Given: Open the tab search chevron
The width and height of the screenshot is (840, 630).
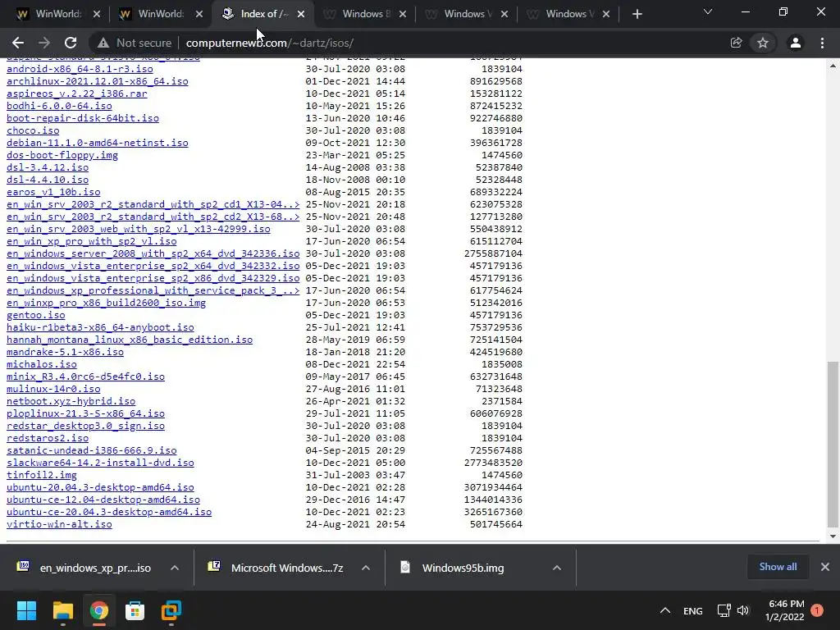Looking at the screenshot, I should 708,11.
